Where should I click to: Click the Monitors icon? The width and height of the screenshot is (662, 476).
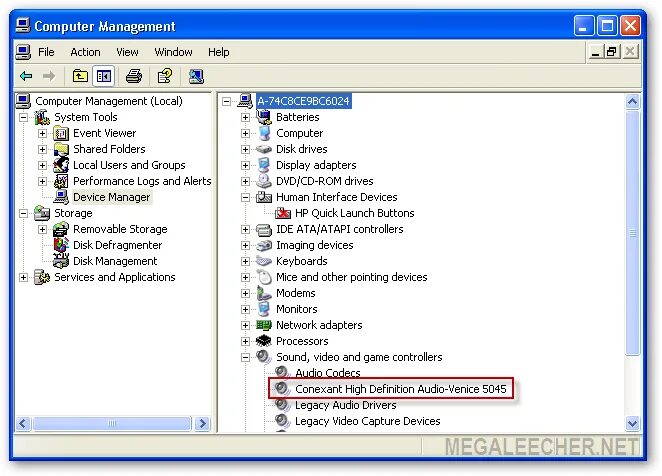tap(264, 309)
